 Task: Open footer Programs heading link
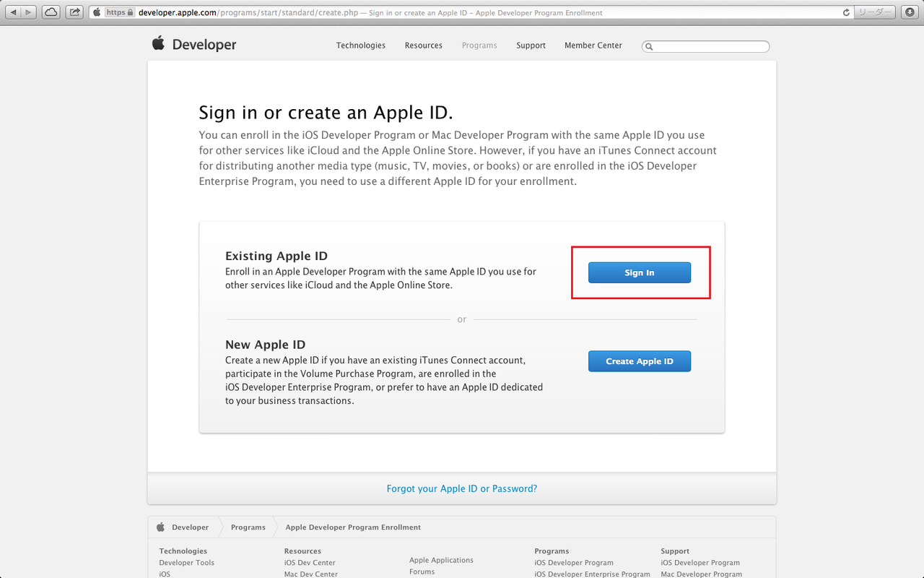pyautogui.click(x=552, y=551)
